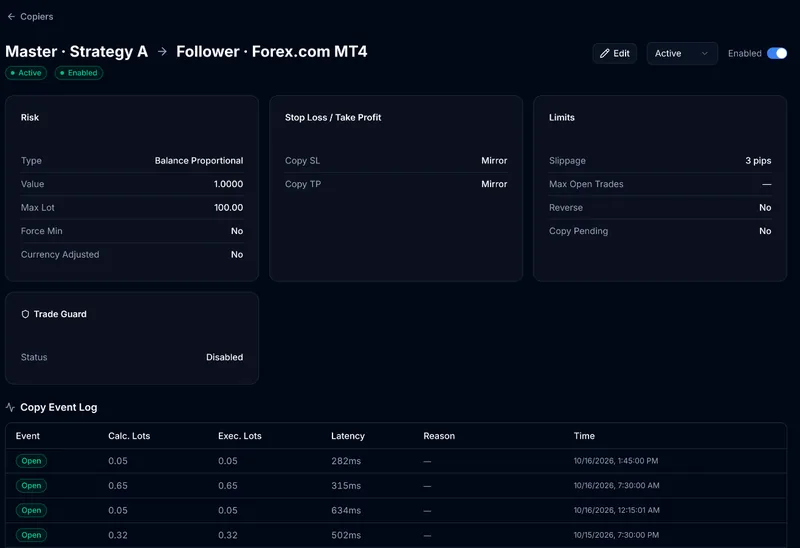800x548 pixels.
Task: Click the Exec. Lots column header
Action: tap(240, 436)
